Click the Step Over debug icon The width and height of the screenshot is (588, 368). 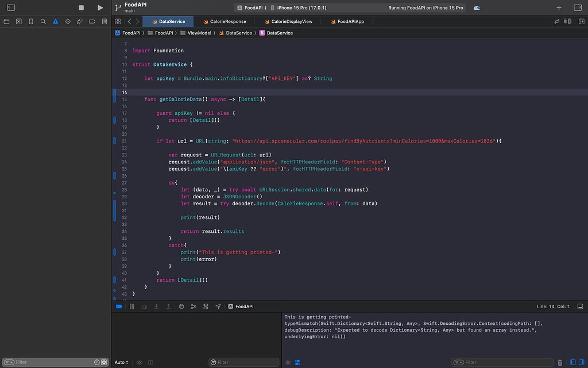pos(144,306)
